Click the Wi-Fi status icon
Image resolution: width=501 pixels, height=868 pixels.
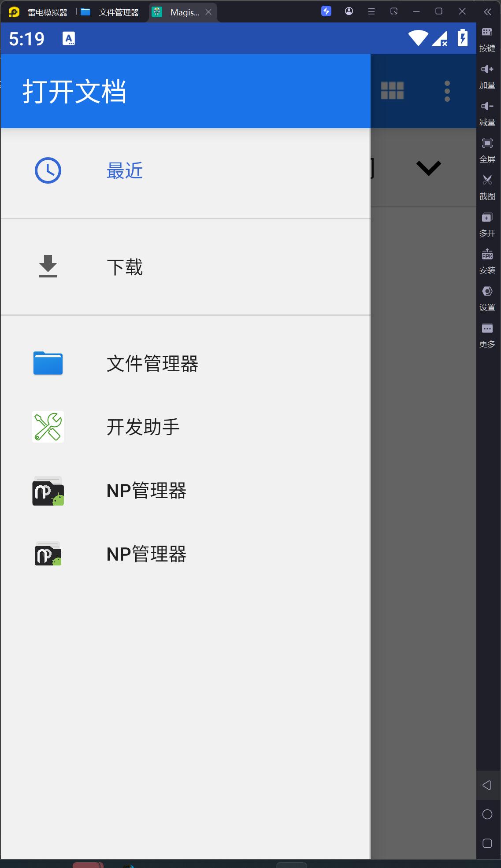click(418, 38)
